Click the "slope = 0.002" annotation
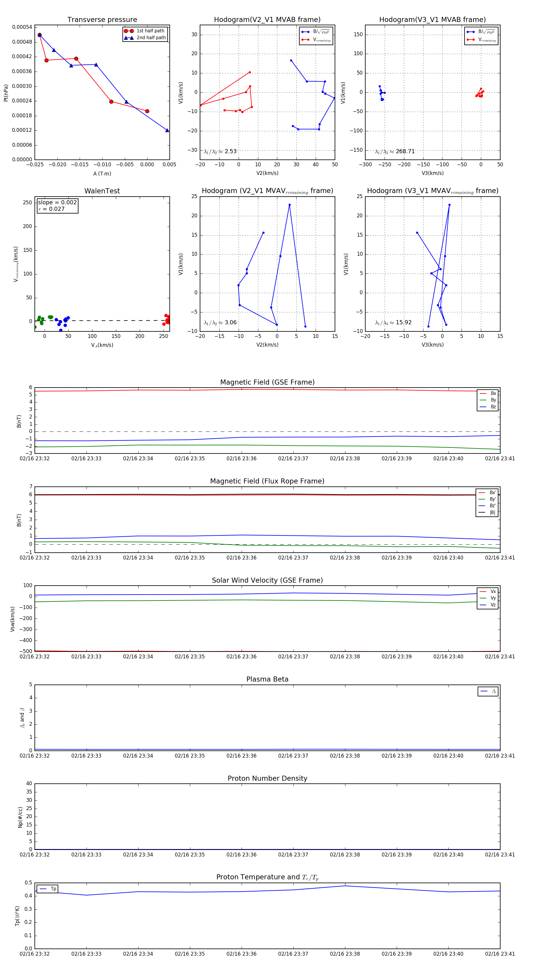535x980 pixels. tap(57, 203)
